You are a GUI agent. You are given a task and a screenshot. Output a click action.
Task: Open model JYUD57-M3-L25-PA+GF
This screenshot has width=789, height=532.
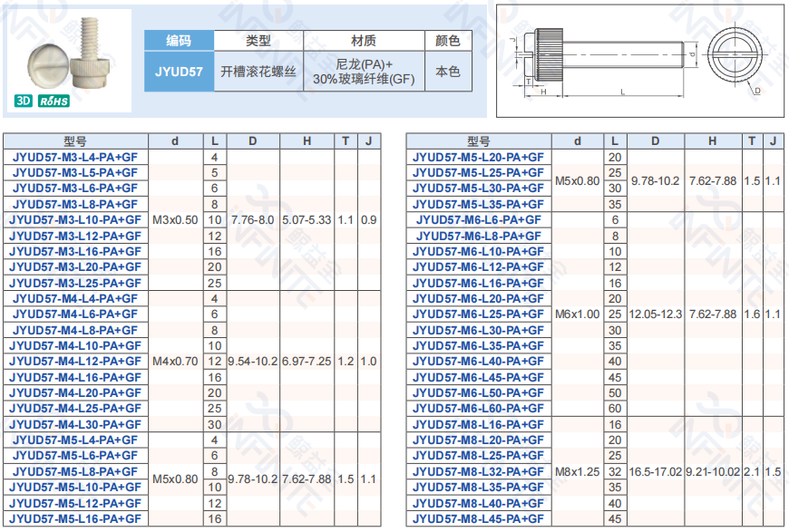[x=75, y=283]
